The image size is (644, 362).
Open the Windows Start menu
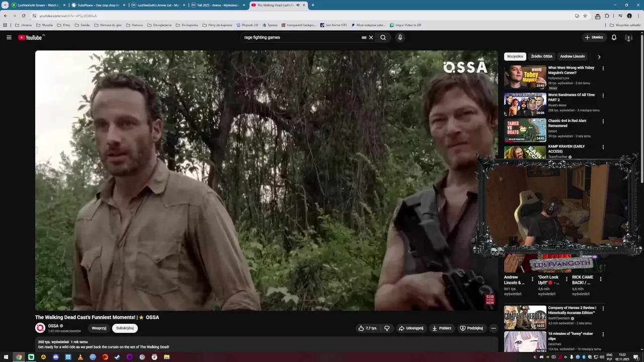coord(6,357)
